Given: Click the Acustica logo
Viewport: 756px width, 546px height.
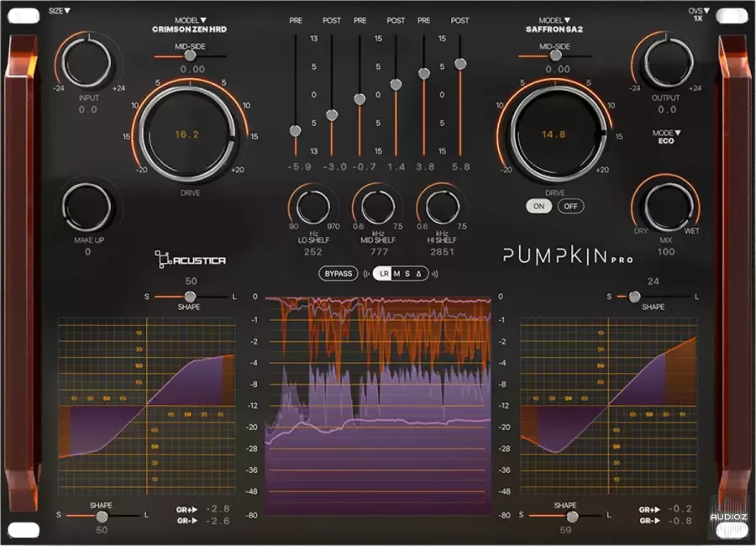Looking at the screenshot, I should coord(190,259).
